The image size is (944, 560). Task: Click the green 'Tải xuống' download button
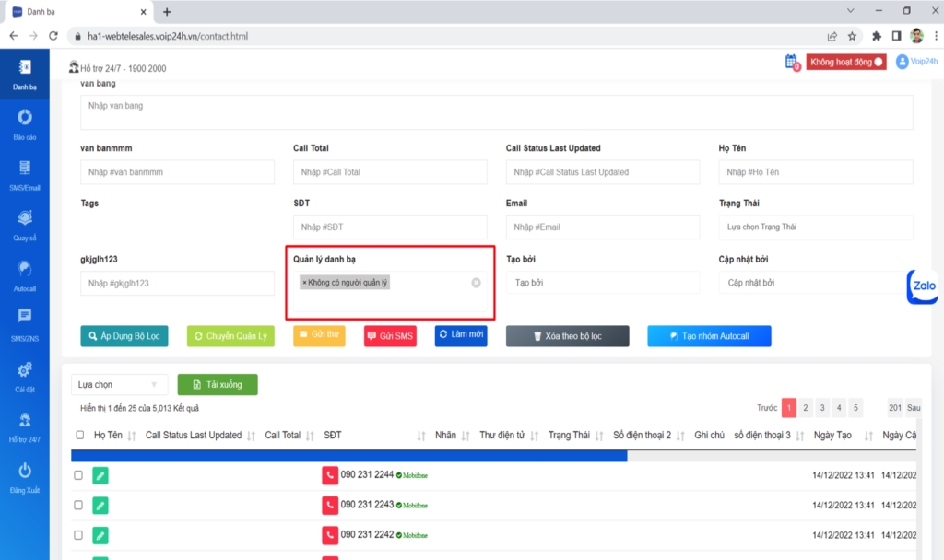pos(218,385)
